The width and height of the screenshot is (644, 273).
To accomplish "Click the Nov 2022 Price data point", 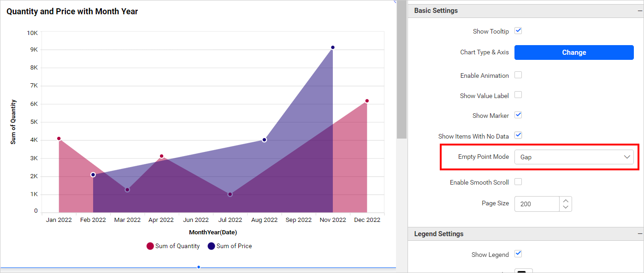I will click(x=332, y=47).
